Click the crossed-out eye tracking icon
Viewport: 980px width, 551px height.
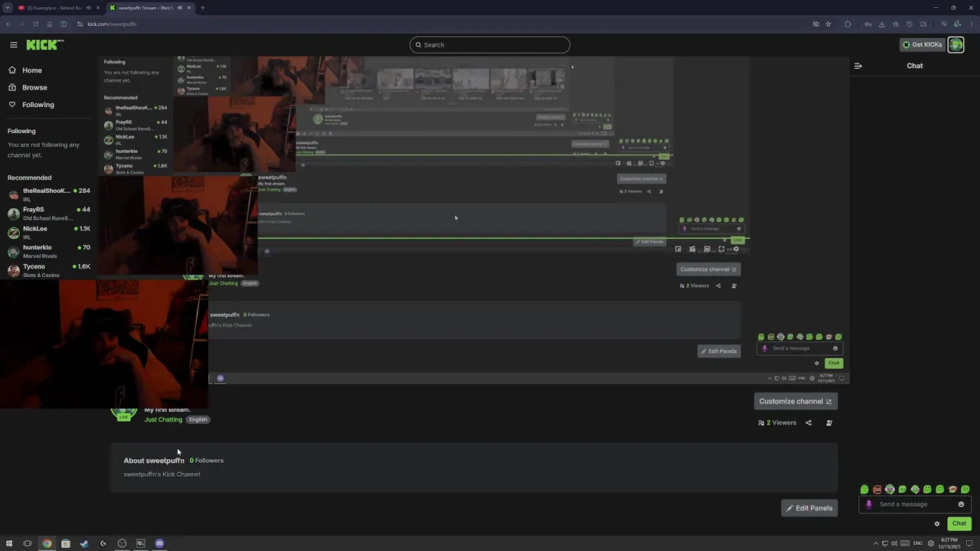click(816, 24)
